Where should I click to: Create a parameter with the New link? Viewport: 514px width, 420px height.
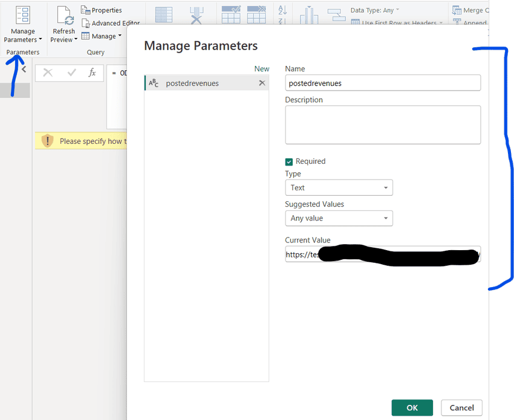[x=262, y=69]
